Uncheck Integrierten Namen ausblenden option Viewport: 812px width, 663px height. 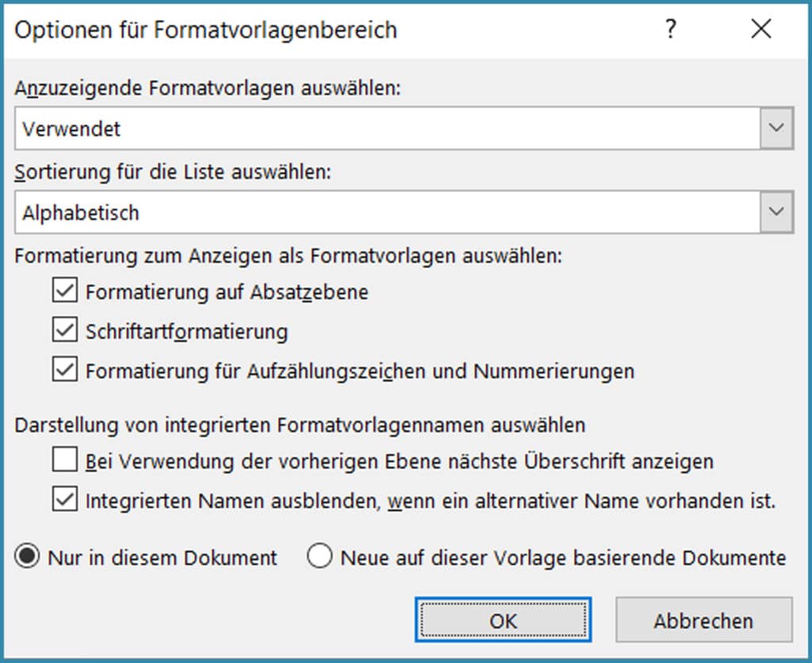click(64, 501)
